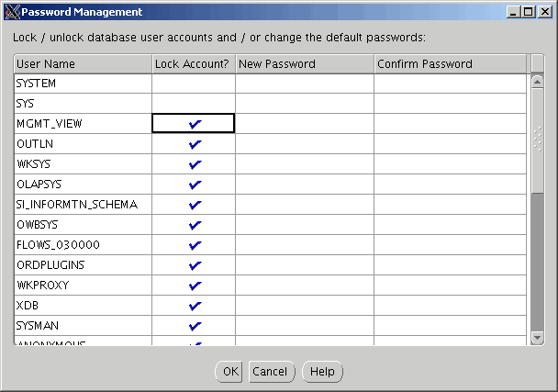Click the scrollbar up arrow
The image size is (558, 392).
click(x=538, y=82)
